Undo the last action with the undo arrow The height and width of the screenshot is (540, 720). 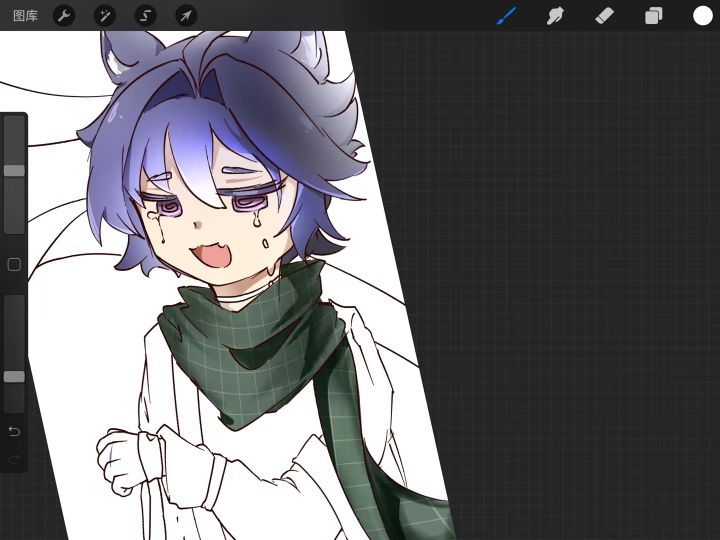pyautogui.click(x=14, y=431)
